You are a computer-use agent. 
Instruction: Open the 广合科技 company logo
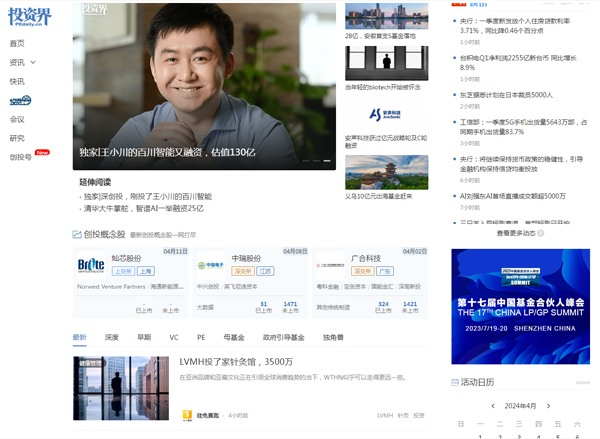pos(330,265)
